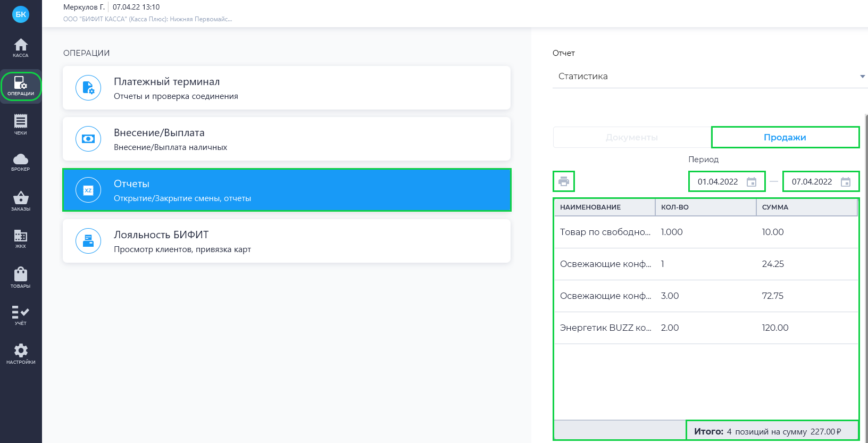
Task: Open Отчеты shift reports operation
Action: coord(287,190)
